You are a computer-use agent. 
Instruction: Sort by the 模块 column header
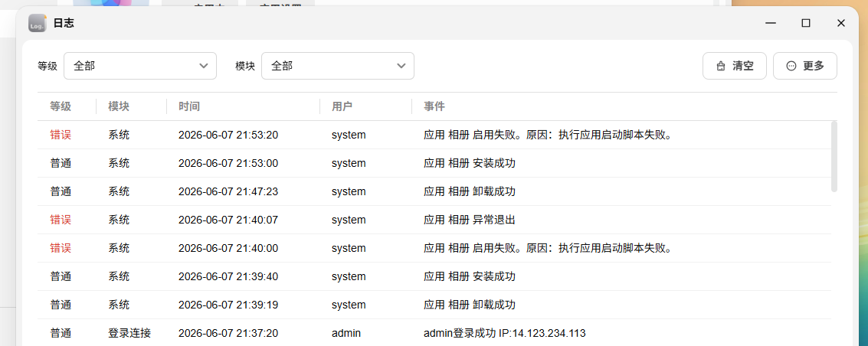[x=119, y=106]
